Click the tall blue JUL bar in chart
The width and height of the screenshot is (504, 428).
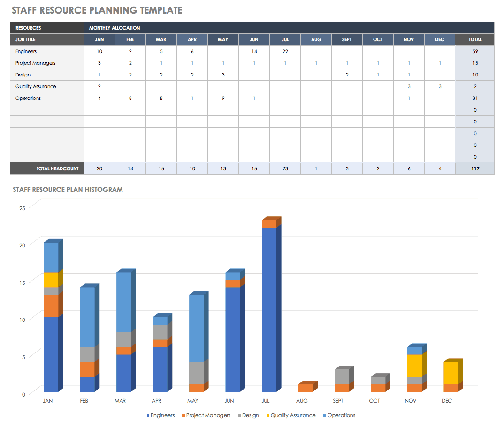click(x=269, y=310)
